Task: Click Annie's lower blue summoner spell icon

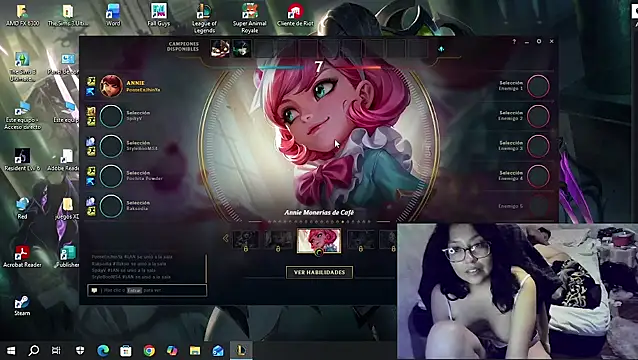Action: coord(91,92)
